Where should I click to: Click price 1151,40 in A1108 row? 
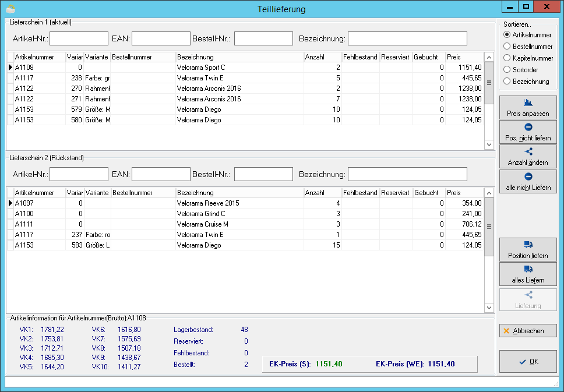(470, 67)
